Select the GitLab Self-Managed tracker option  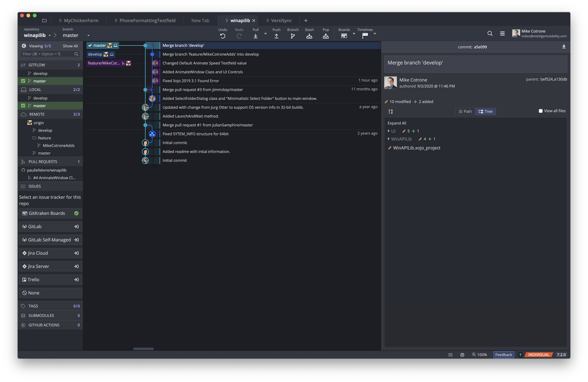pos(51,240)
